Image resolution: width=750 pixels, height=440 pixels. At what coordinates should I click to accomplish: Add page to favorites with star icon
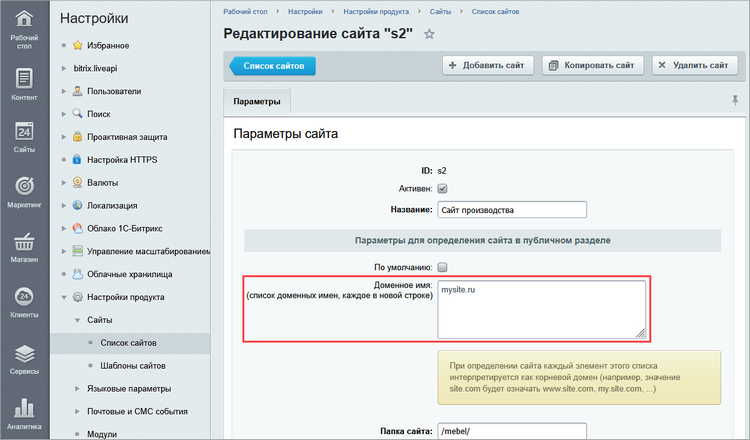click(430, 34)
